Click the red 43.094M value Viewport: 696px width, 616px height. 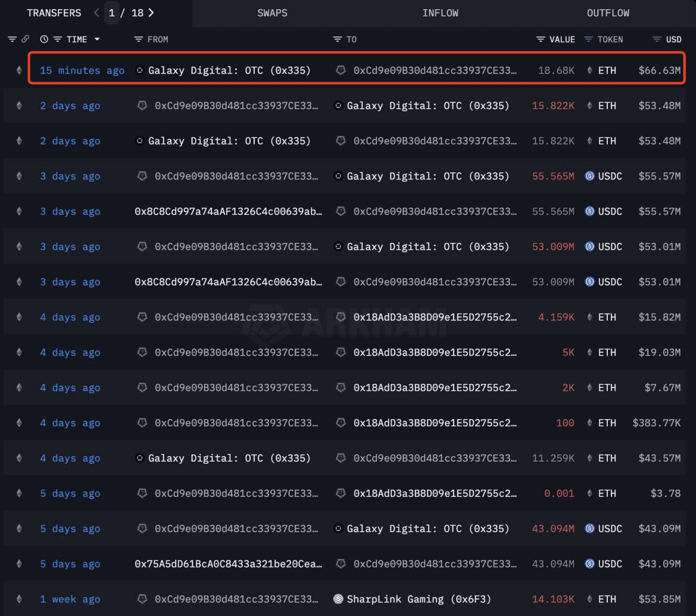(553, 528)
